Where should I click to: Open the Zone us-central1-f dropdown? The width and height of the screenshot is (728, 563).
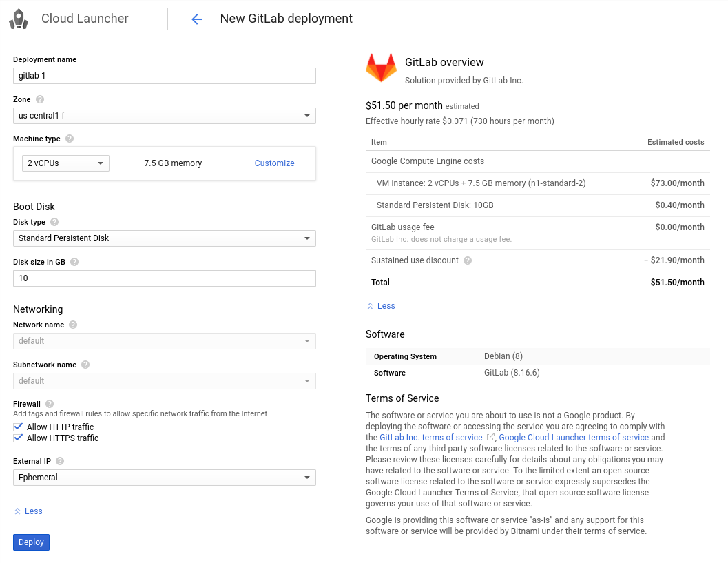[164, 116]
